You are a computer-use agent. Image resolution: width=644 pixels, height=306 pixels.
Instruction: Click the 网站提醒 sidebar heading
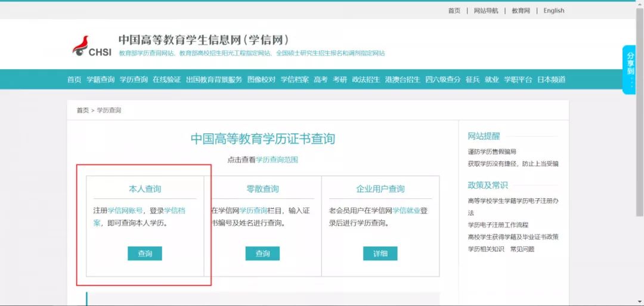(484, 136)
